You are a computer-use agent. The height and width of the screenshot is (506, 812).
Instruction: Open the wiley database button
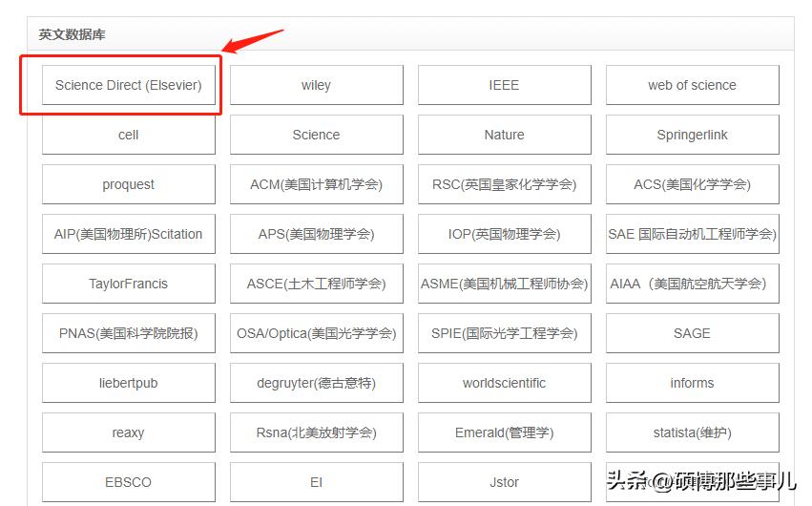coord(317,85)
